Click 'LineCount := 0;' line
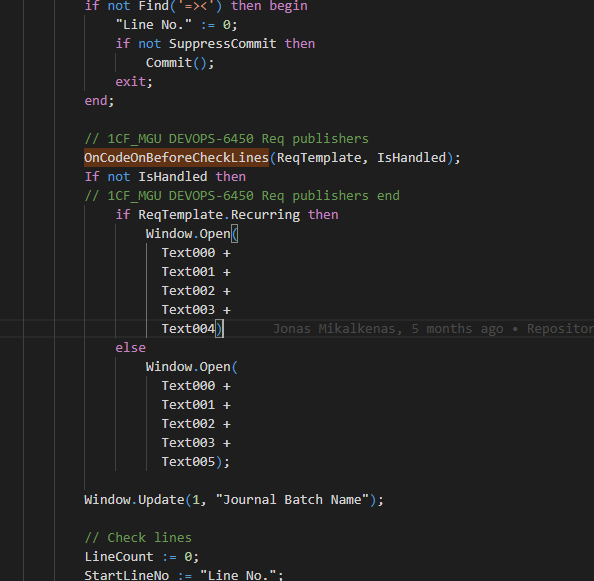 coord(142,556)
